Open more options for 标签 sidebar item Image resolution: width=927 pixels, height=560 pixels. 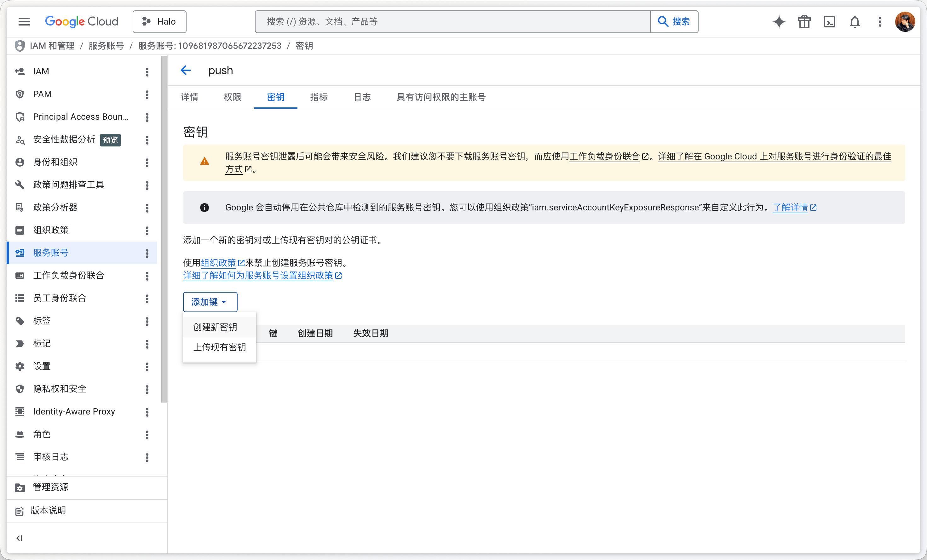[147, 321]
